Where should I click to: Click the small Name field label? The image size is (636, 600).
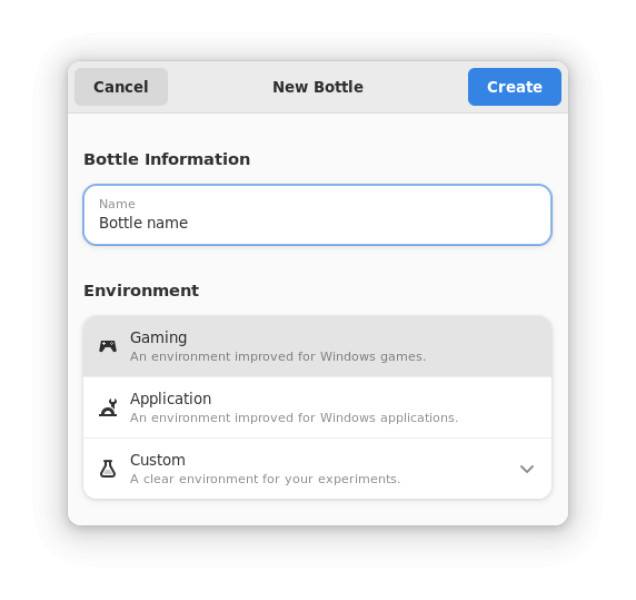(116, 204)
